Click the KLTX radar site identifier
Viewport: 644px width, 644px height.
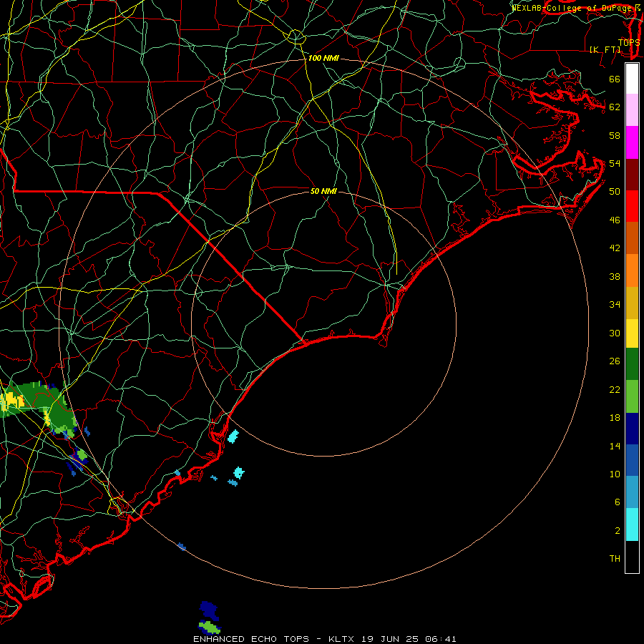click(x=341, y=639)
